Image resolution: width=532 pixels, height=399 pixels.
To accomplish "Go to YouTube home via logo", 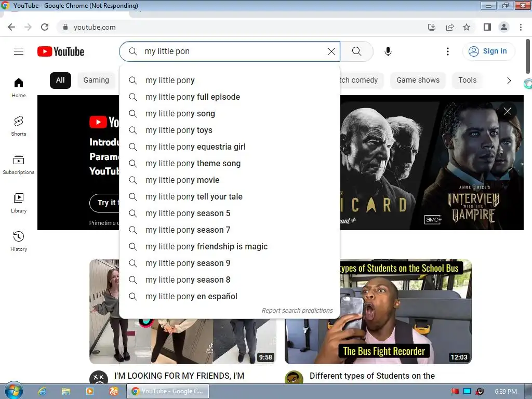I will click(61, 51).
